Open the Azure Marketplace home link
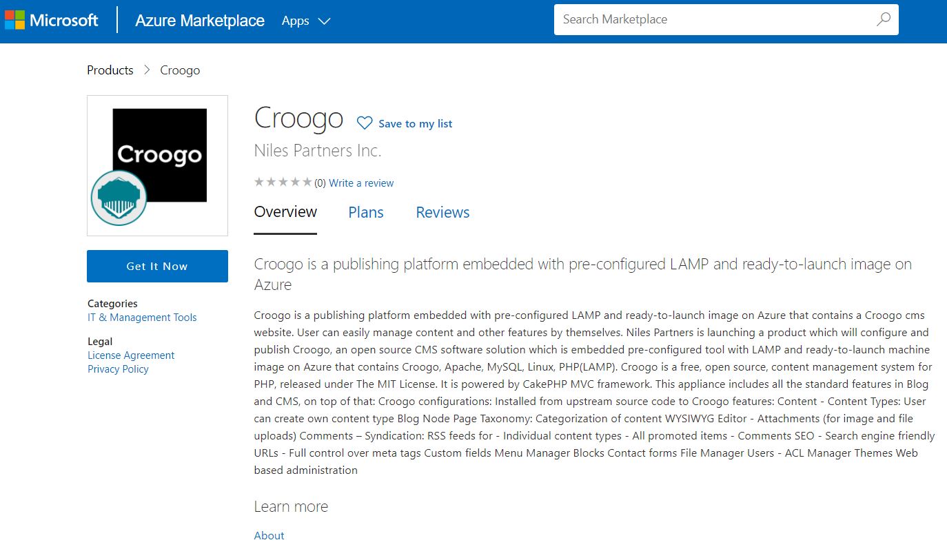The width and height of the screenshot is (947, 560). click(x=200, y=21)
